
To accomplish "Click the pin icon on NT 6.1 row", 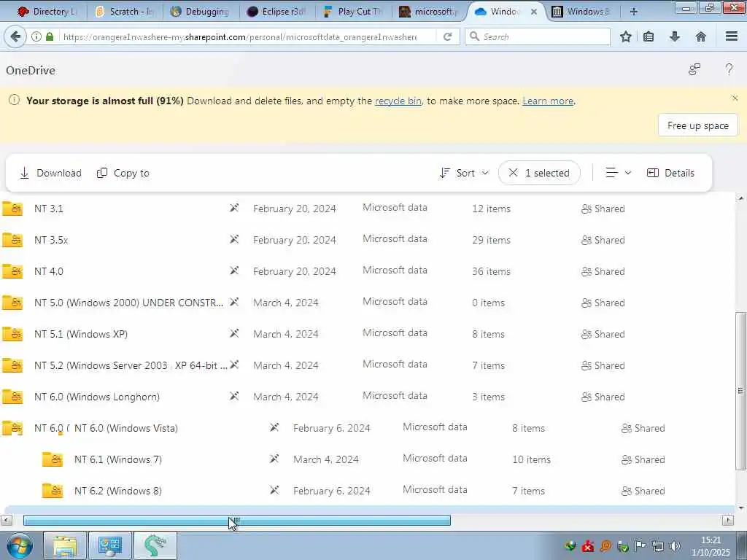I will pos(274,459).
